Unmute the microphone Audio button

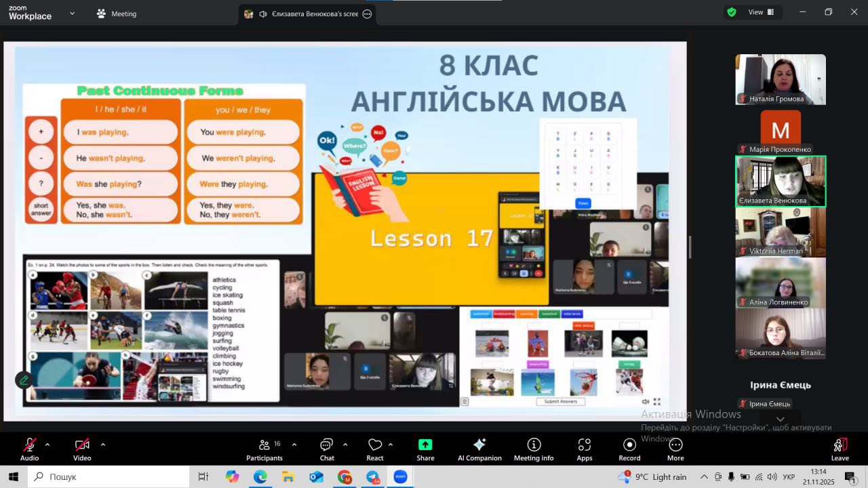click(x=29, y=449)
